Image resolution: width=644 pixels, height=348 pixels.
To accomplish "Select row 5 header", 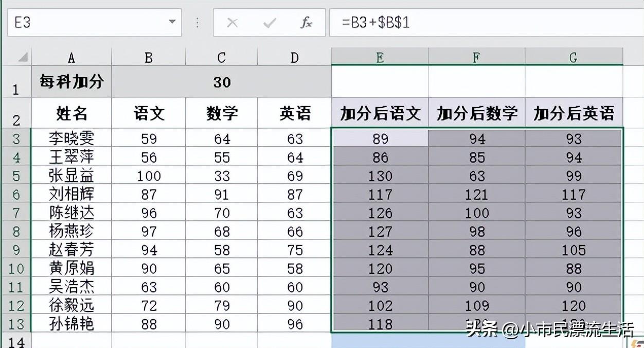I will [15, 176].
